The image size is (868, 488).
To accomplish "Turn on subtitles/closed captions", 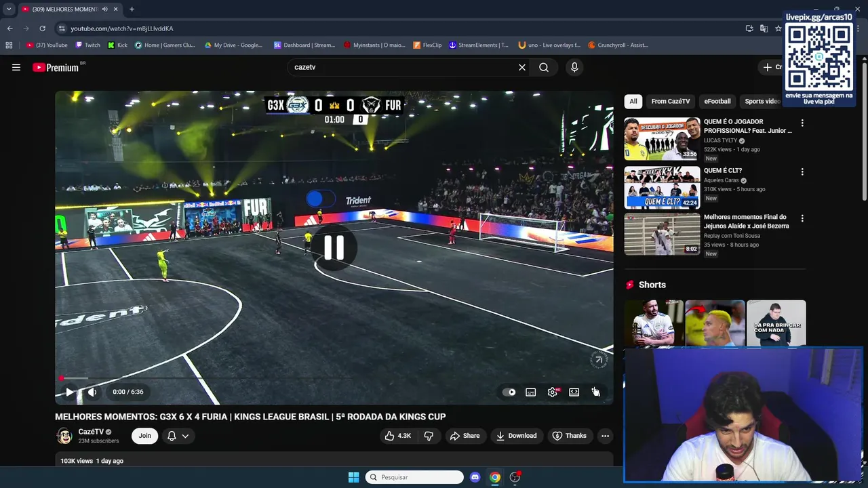I will (531, 392).
